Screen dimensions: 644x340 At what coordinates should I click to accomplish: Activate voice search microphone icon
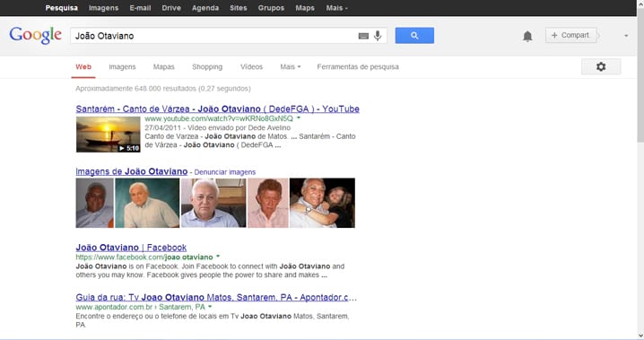pyautogui.click(x=378, y=36)
